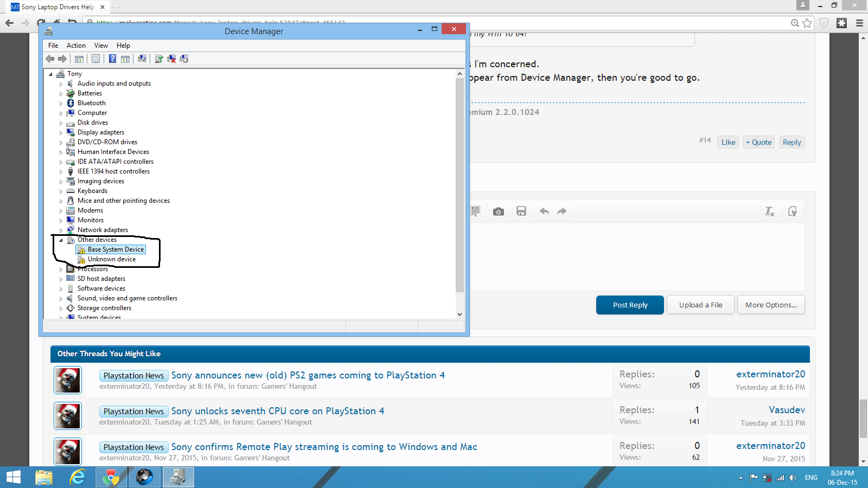Click the Back arrow in Device Manager toolbar

[50, 59]
